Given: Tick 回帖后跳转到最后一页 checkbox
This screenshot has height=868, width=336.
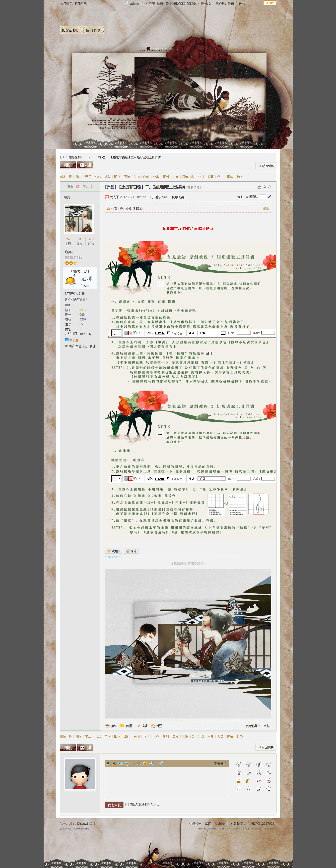Looking at the screenshot, I should [x=127, y=805].
